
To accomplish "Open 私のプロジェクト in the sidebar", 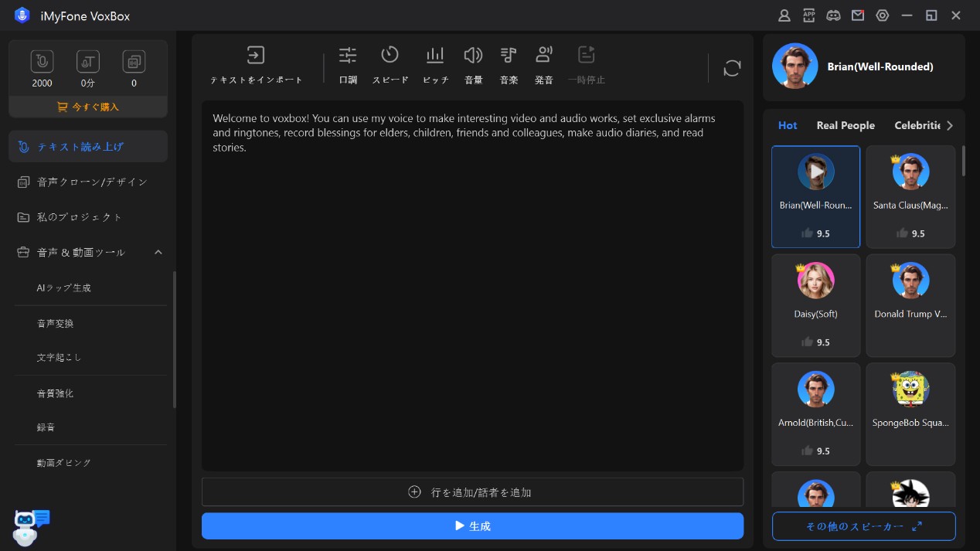I will pos(88,217).
